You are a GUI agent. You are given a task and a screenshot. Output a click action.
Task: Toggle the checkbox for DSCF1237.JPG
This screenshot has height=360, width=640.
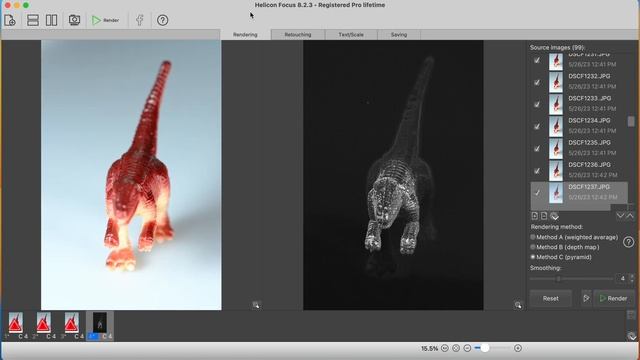coord(537,193)
